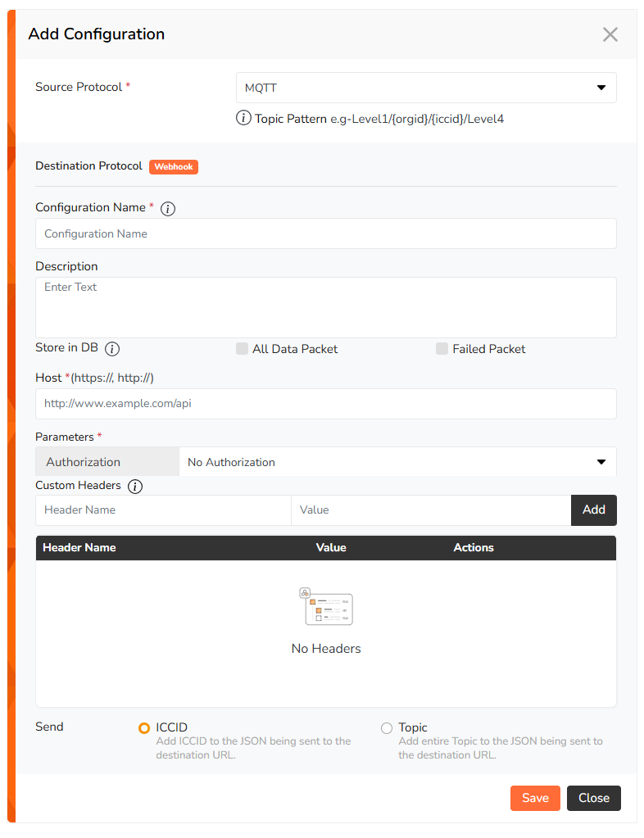The image size is (644, 838).
Task: Focus the Configuration Name text field
Action: pos(326,233)
